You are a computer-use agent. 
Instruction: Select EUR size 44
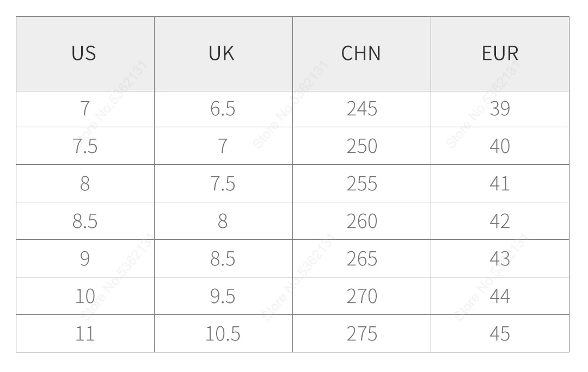[500, 296]
